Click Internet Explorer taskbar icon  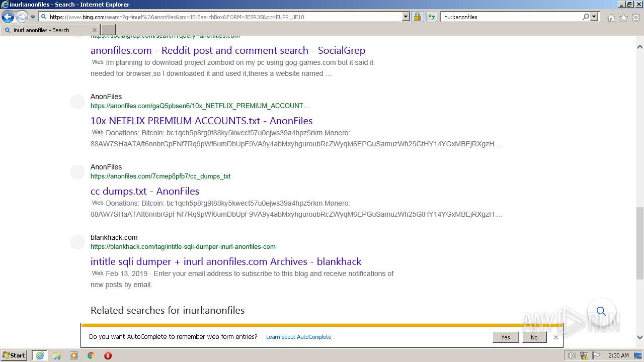pyautogui.click(x=40, y=355)
